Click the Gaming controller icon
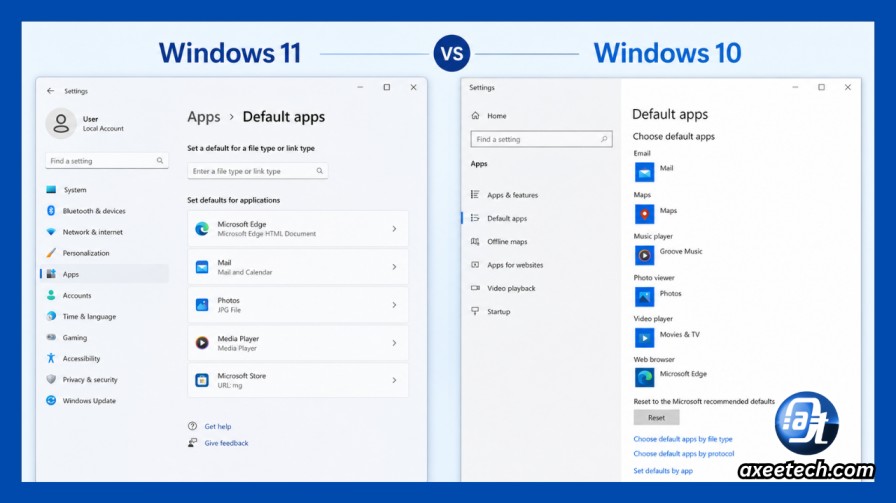Viewport: 896px width, 503px height. tap(51, 337)
